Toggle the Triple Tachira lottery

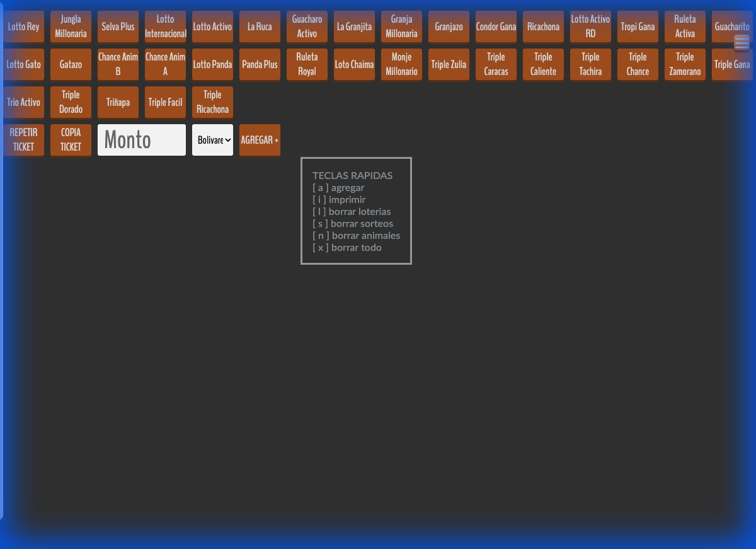pos(590,64)
